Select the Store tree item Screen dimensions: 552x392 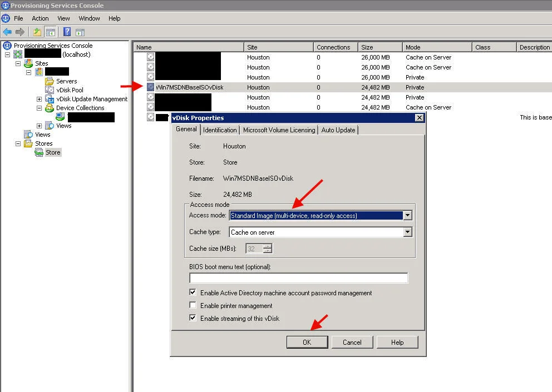pyautogui.click(x=53, y=152)
